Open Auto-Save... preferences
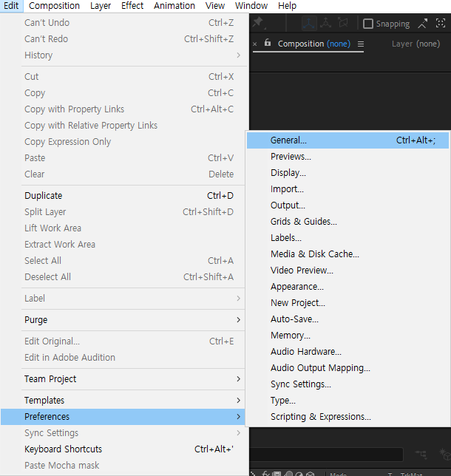 (347, 319)
